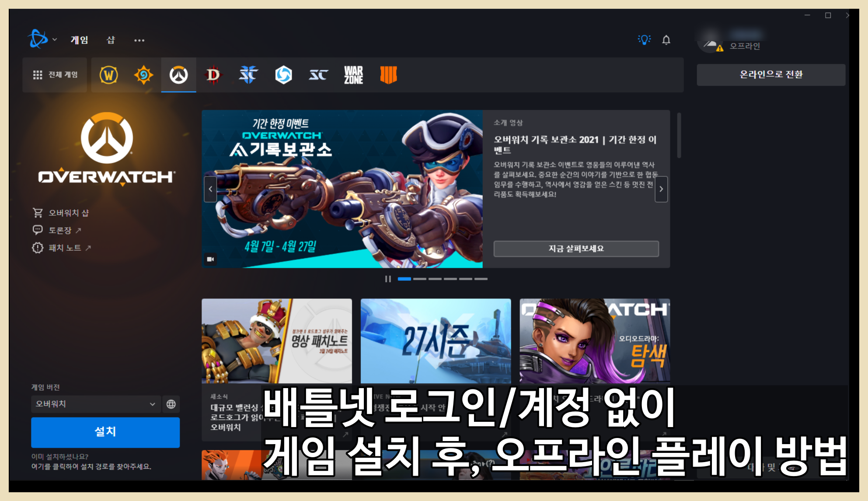Screen dimensions: 868x501
Task: Select the Black Ops 4 icon
Action: pyautogui.click(x=388, y=75)
